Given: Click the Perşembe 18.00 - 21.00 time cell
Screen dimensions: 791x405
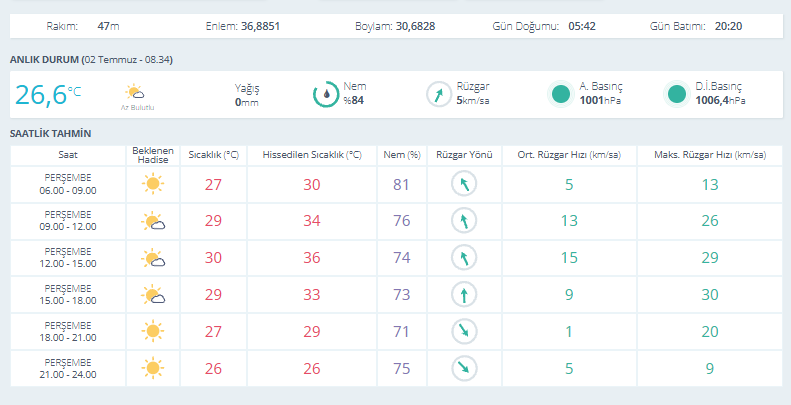Looking at the screenshot, I should [68, 331].
